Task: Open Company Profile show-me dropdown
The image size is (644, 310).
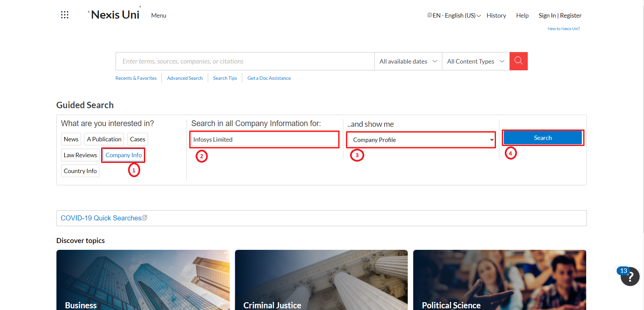Action: point(421,140)
